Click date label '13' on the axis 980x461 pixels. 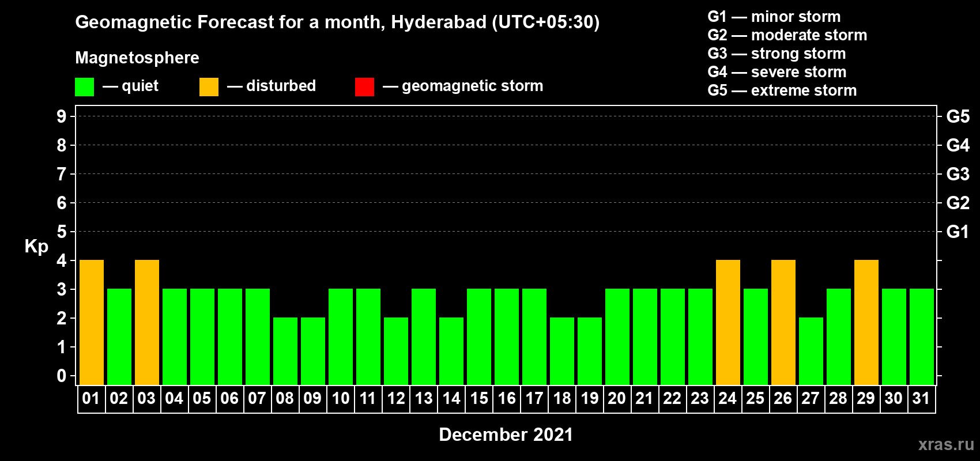coord(424,398)
